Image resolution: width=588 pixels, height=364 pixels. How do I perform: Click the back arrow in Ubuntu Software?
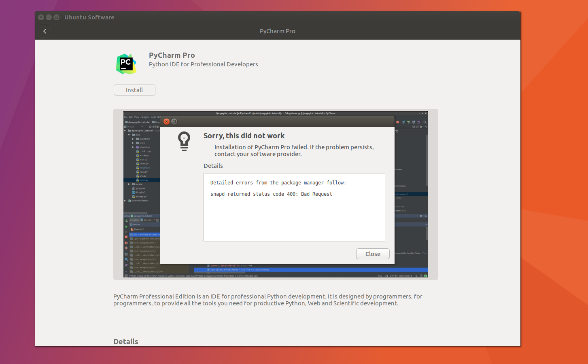click(x=45, y=31)
